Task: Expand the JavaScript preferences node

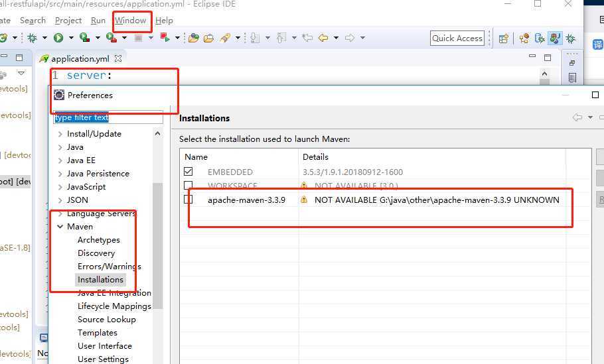Action: pyautogui.click(x=60, y=187)
